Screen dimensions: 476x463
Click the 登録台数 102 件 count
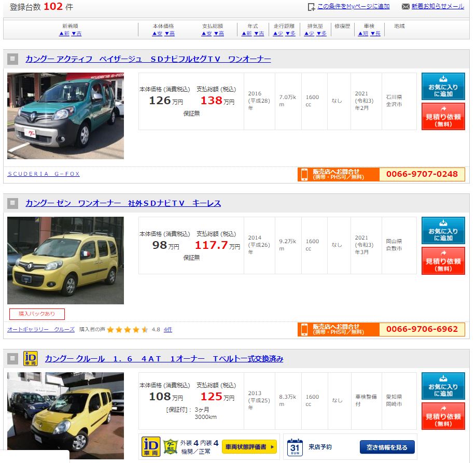[x=41, y=6]
